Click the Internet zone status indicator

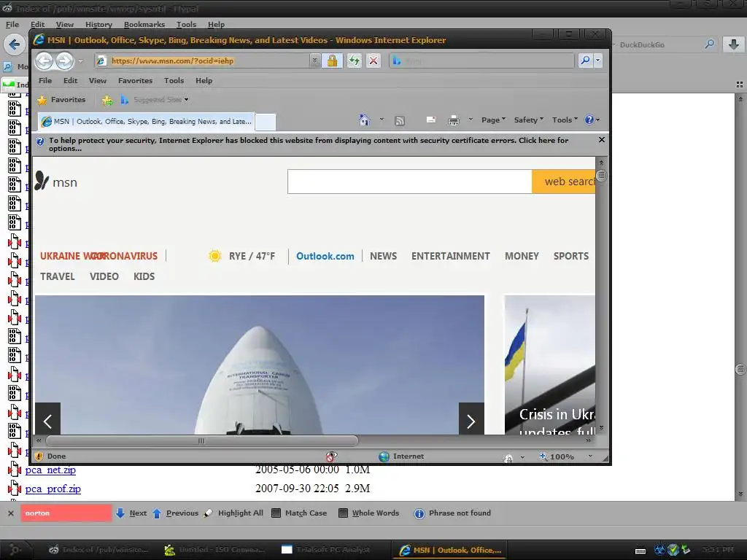pyautogui.click(x=401, y=456)
